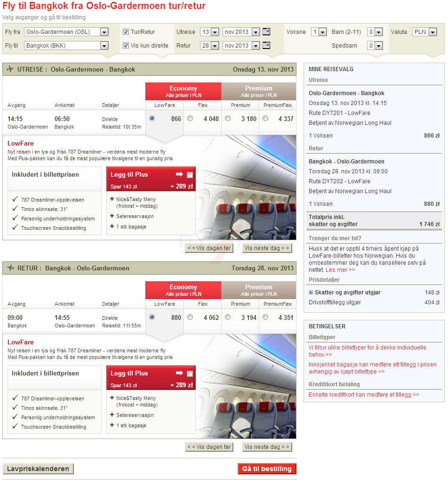Screen dimensions: 448x480
Task: Open the Utreise day dropdown showing 13
Action: [209, 32]
